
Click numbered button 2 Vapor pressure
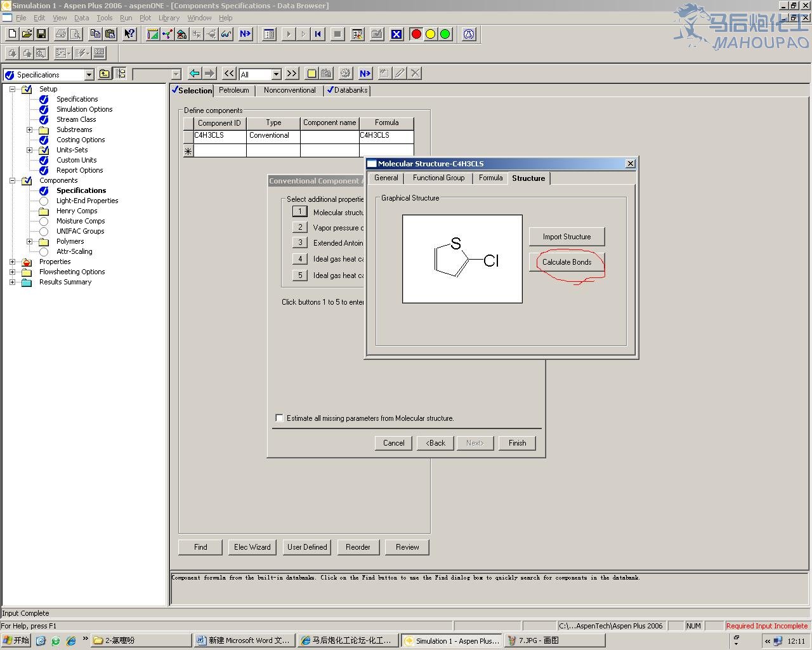pos(300,227)
